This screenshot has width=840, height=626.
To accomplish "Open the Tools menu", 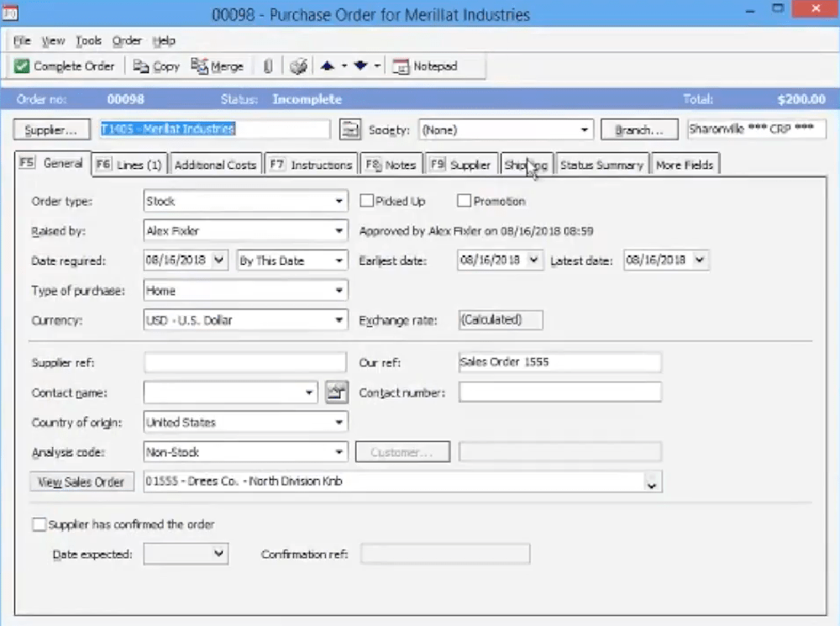I will [88, 40].
